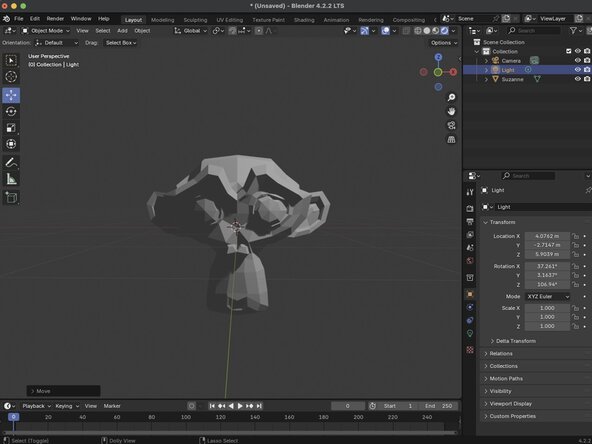
Task: Lock the Scale Y value
Action: point(575,317)
